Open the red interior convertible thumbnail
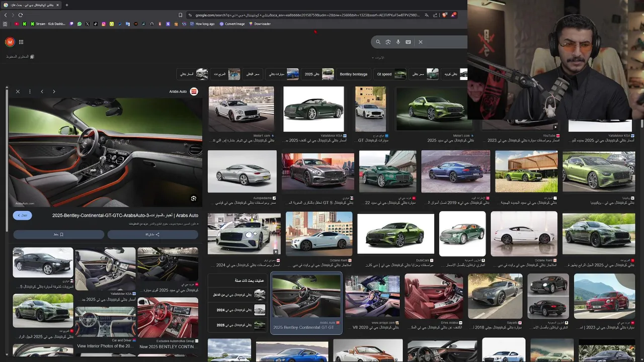The height and width of the screenshot is (362, 644). (434, 296)
